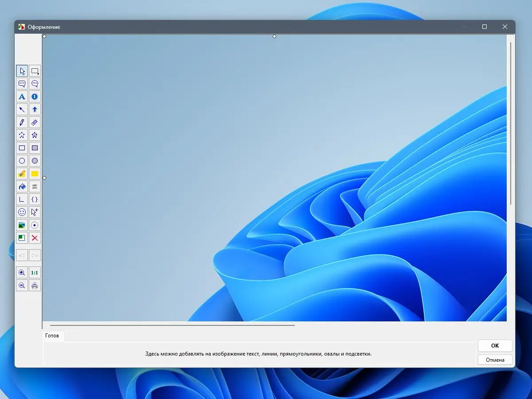
Task: Draw a filled rectangle
Action: [35, 148]
